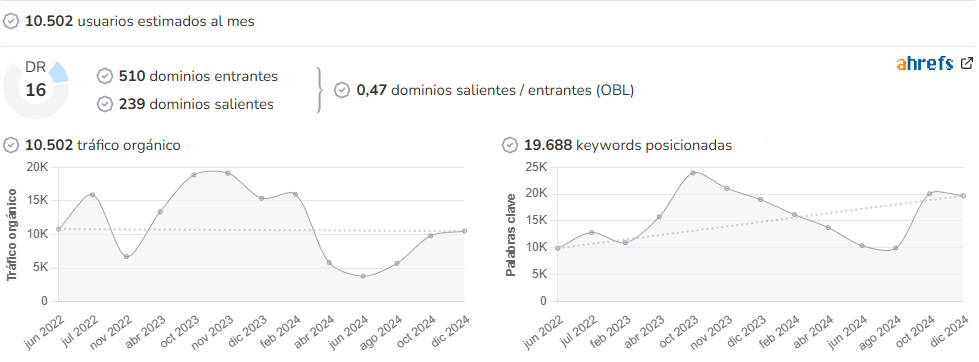The height and width of the screenshot is (362, 979).
Task: Select '19.688 keywords posicionadas' chart title
Action: point(628,145)
